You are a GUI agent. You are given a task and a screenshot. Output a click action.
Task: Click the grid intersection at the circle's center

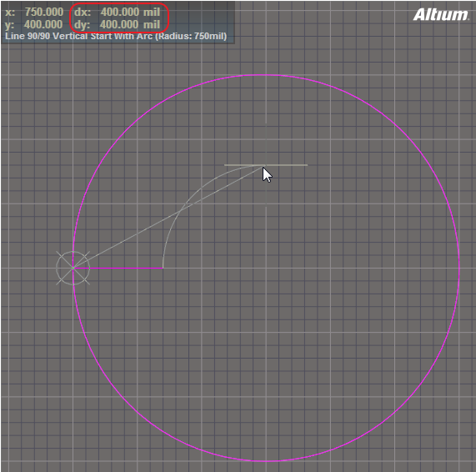[266, 269]
